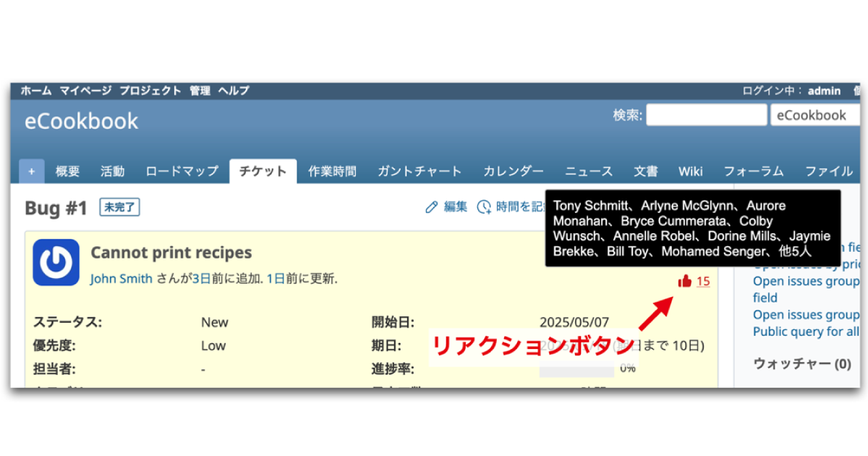Open the eCookbook project jump dropdown
The width and height of the screenshot is (868, 456).
815,115
